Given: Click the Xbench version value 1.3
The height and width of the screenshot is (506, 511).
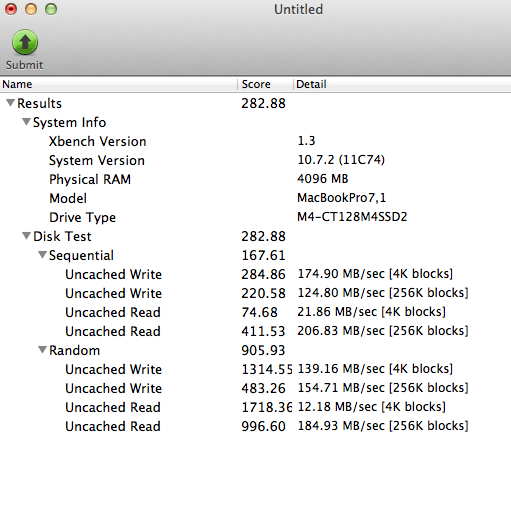Looking at the screenshot, I should pos(306,141).
